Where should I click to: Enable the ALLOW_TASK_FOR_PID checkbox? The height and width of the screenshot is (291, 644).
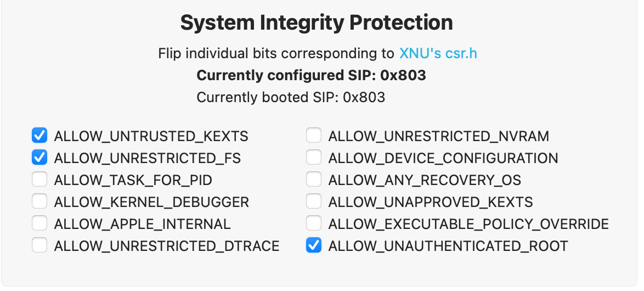[x=39, y=180]
